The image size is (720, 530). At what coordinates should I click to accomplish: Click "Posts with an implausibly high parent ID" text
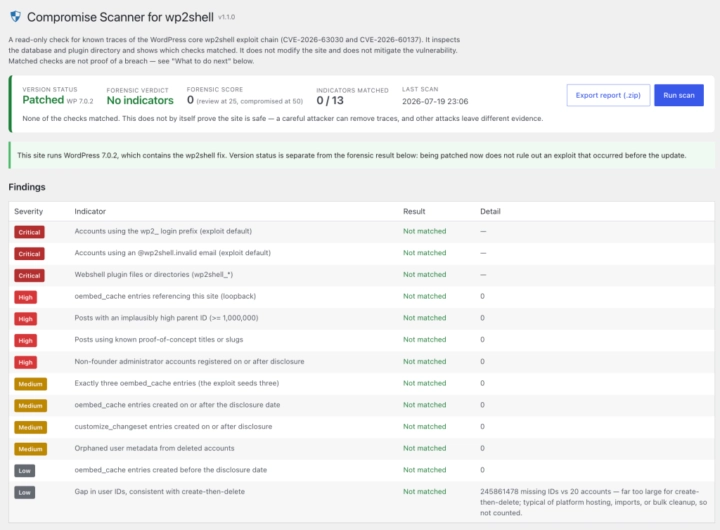click(166, 317)
